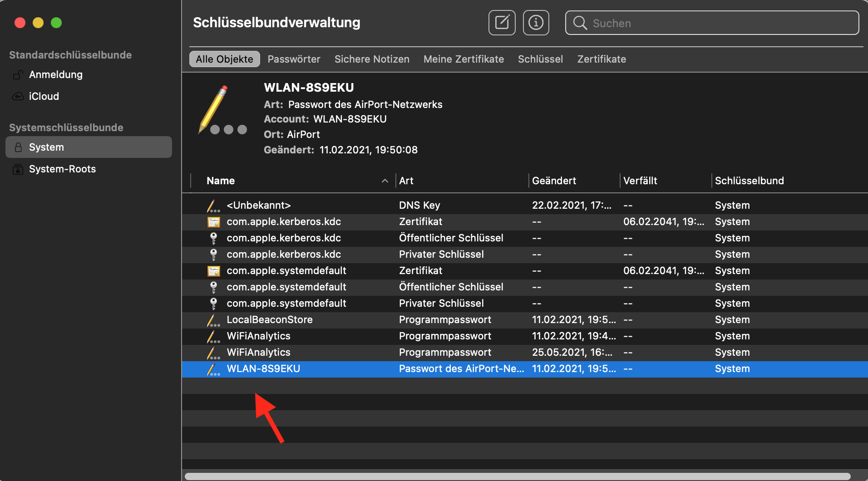The image size is (868, 481).
Task: Click the pencil icon of the LocalBeaconStore row
Action: 213,320
